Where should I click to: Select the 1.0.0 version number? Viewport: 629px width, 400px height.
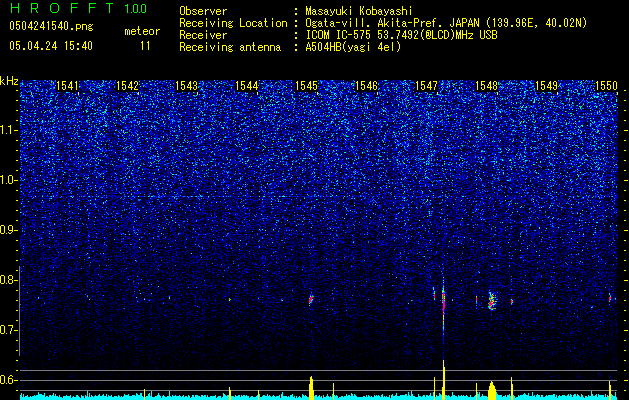[136, 8]
